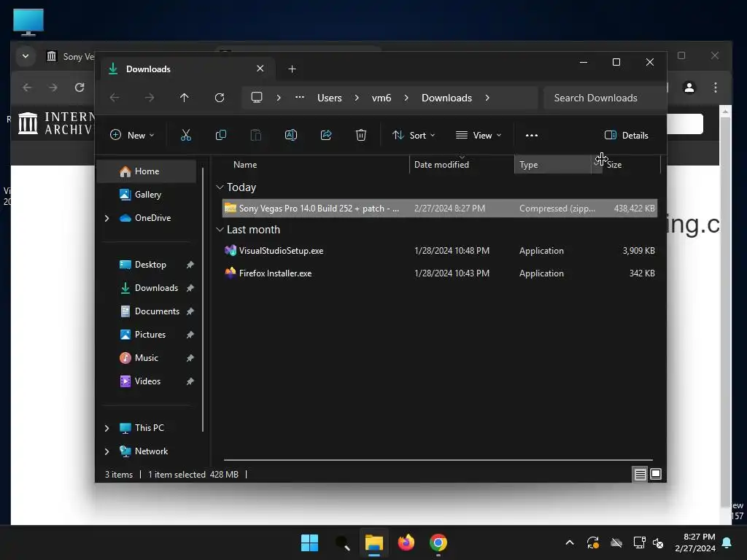
Task: Toggle the Details pane button
Action: point(627,135)
